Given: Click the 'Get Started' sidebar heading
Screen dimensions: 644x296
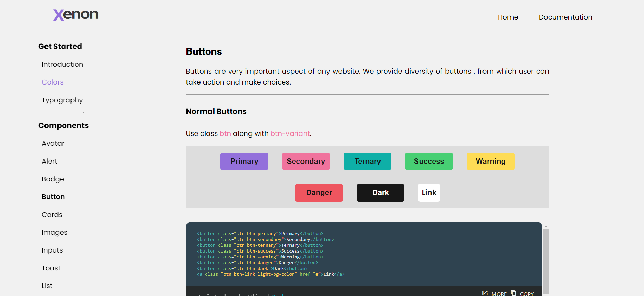Looking at the screenshot, I should click(x=60, y=46).
